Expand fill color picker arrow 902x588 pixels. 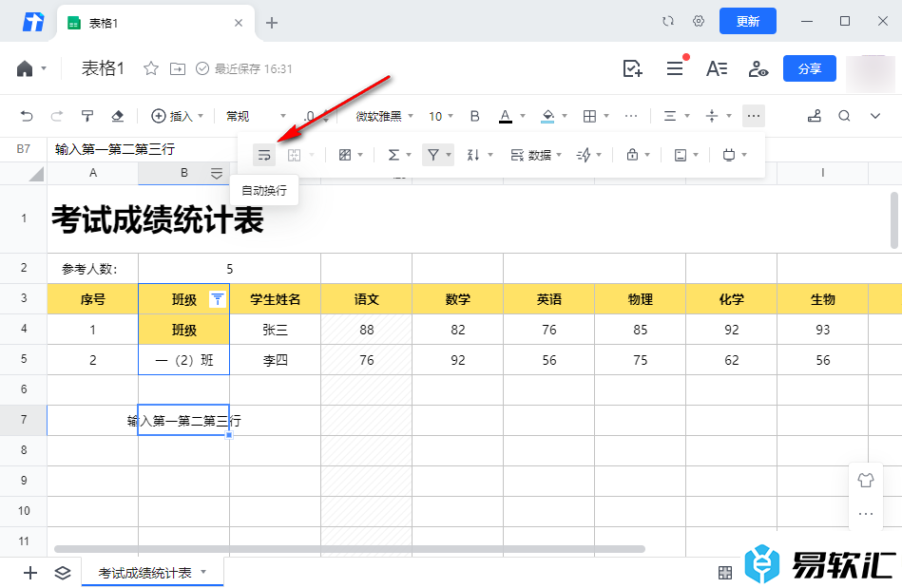[565, 116]
